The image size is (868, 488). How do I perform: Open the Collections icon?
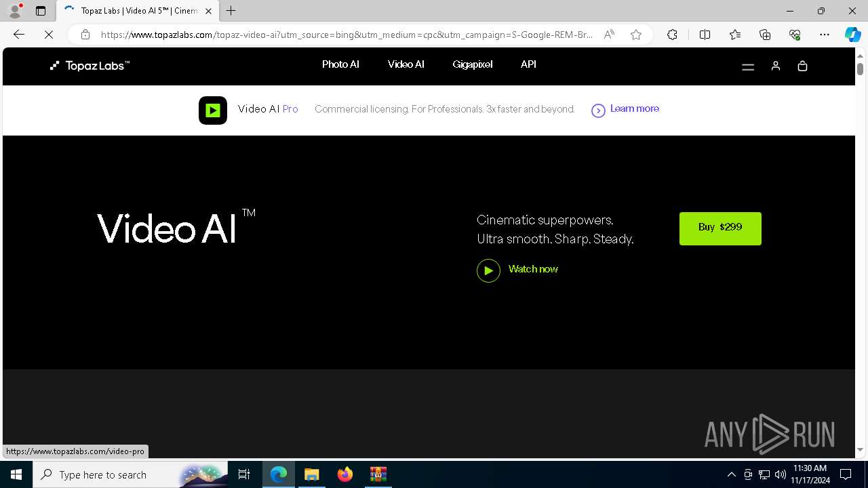click(765, 35)
